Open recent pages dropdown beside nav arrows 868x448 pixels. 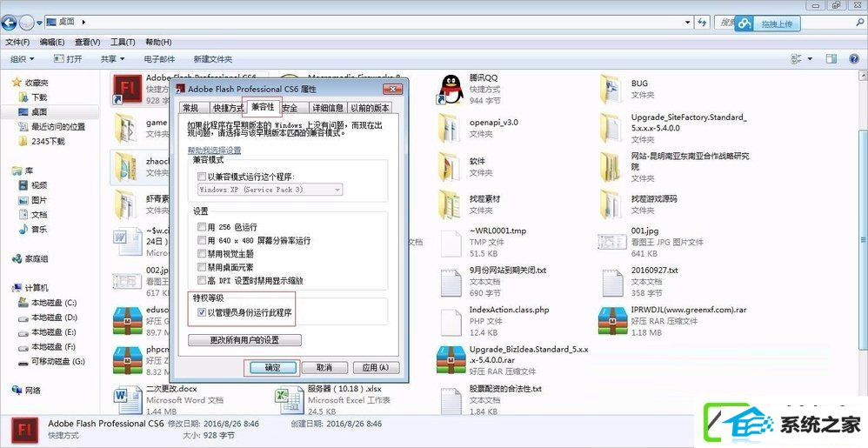(39, 23)
